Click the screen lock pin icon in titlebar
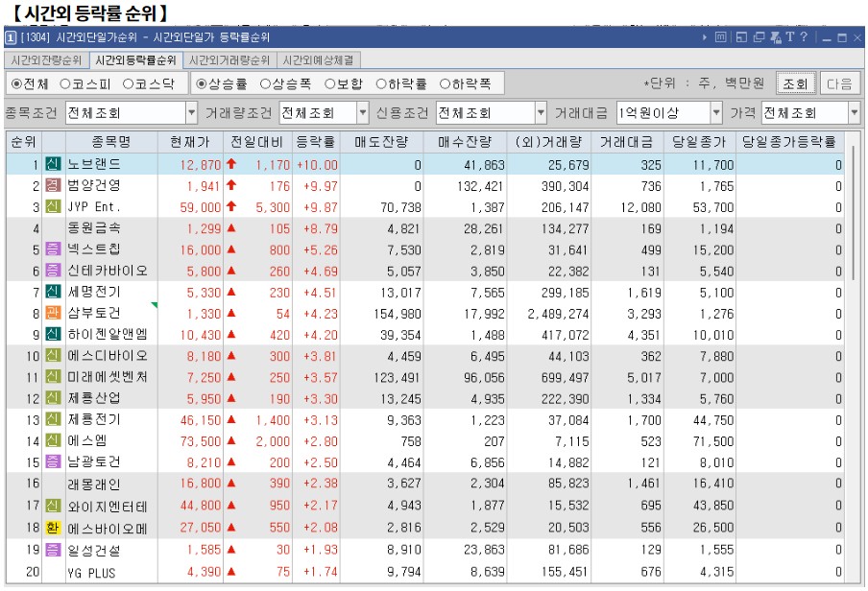868x591 pixels. (x=776, y=36)
